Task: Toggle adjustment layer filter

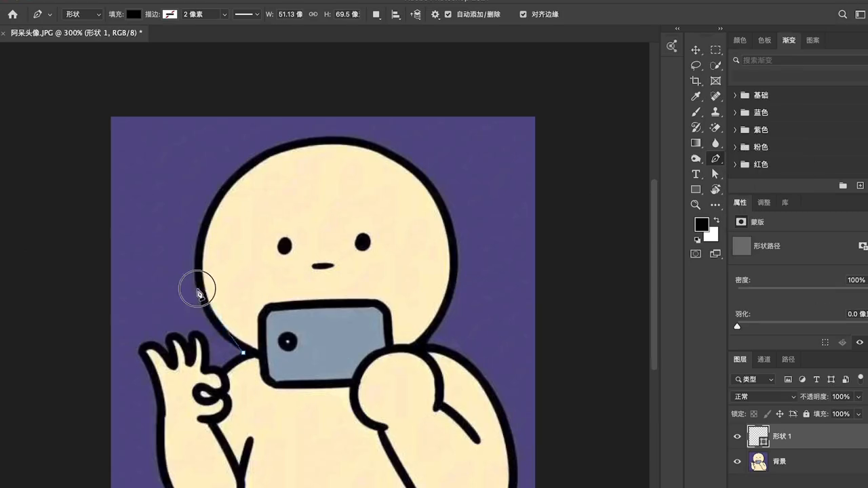Action: [x=802, y=380]
